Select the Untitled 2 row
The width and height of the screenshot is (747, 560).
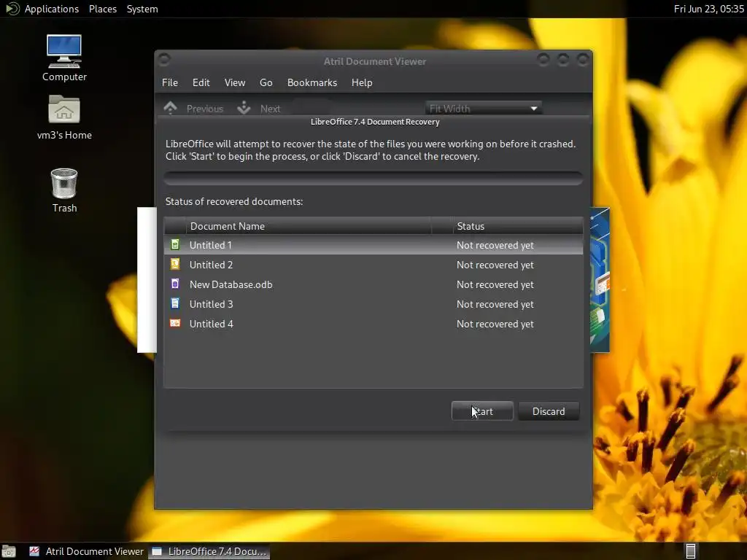(373, 264)
